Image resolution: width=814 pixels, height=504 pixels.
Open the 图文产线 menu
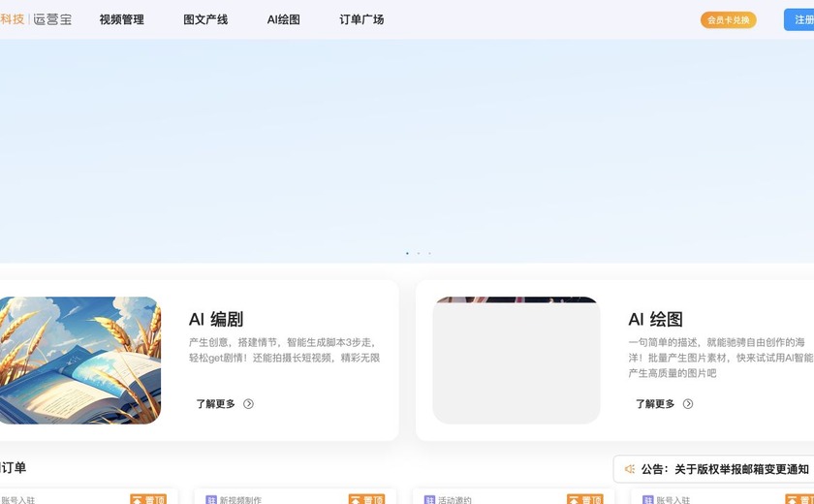pyautogui.click(x=205, y=19)
